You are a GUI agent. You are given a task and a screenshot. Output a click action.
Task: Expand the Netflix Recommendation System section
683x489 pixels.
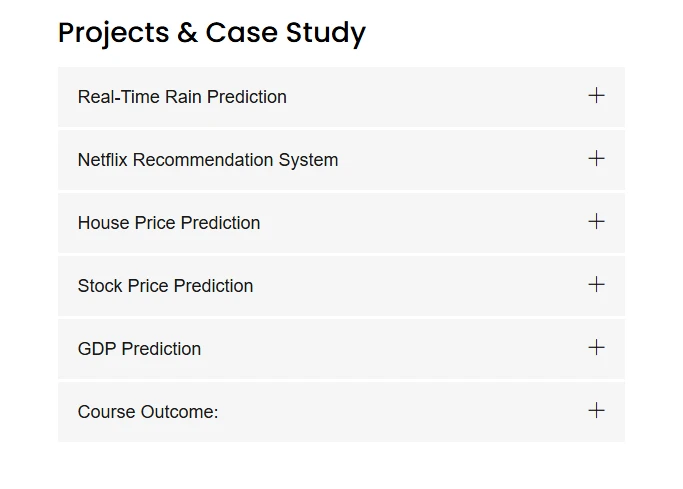coord(341,160)
